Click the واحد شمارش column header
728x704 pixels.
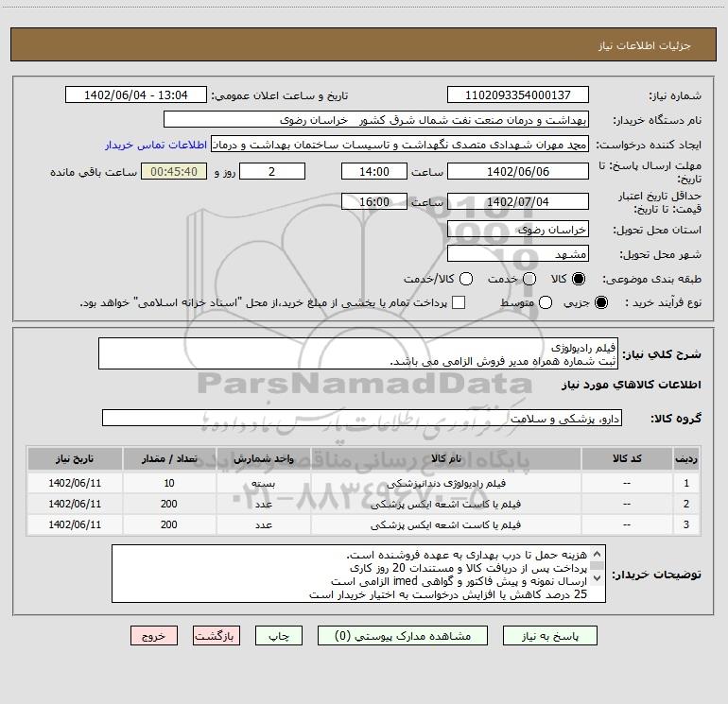pos(263,458)
